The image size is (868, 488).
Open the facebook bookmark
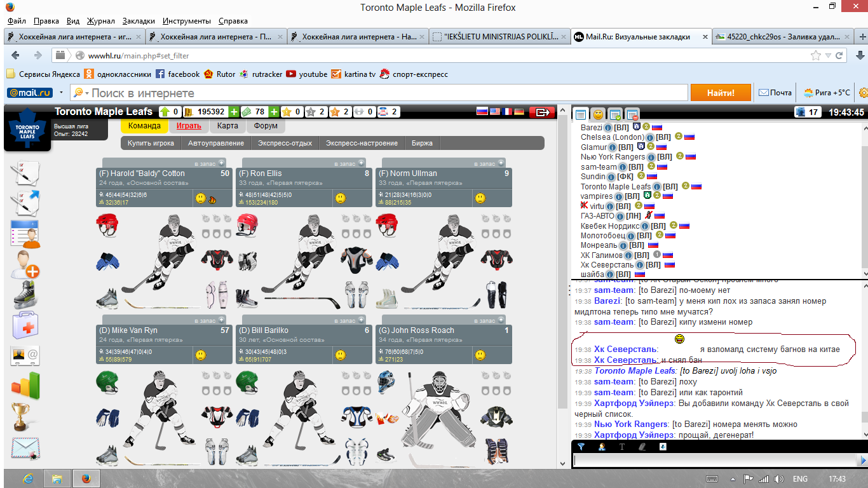tap(177, 74)
